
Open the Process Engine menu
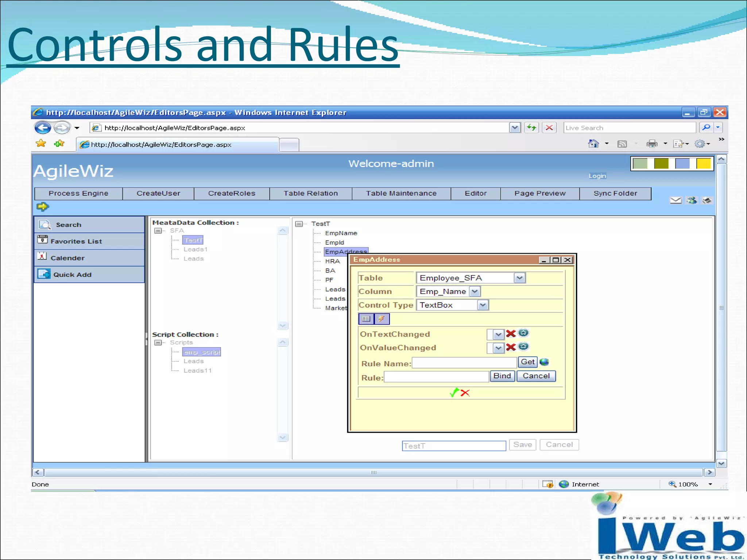point(78,194)
